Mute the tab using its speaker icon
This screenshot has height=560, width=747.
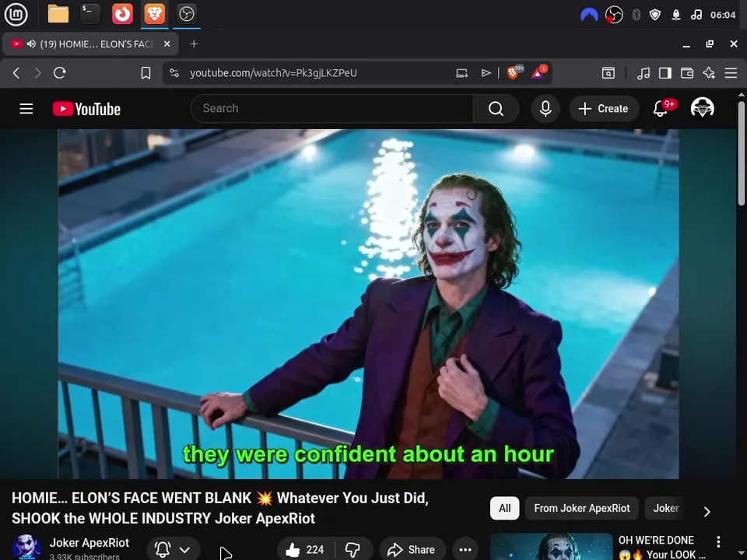pos(31,44)
